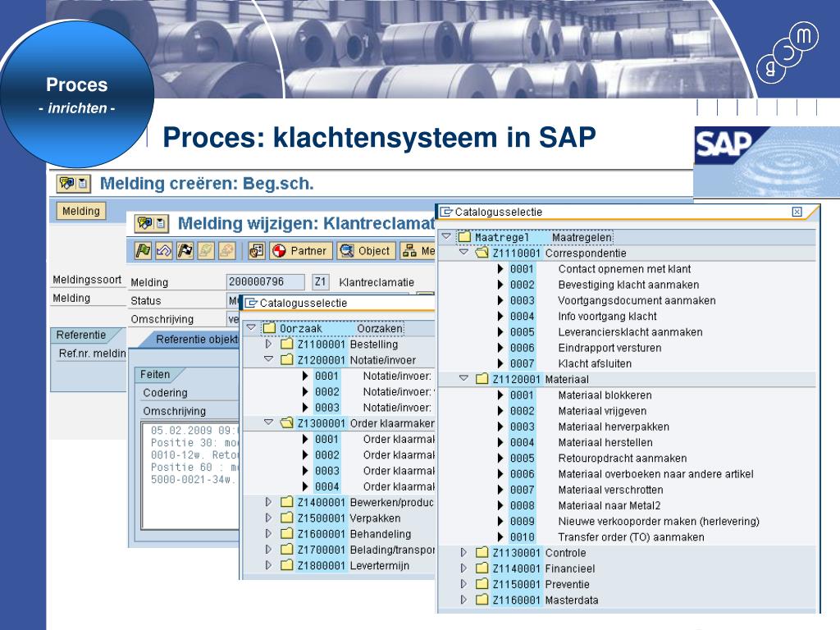The height and width of the screenshot is (630, 840).
Task: Click window icon of the Maatregelen Catalogusselectie dialog
Action: tap(446, 212)
